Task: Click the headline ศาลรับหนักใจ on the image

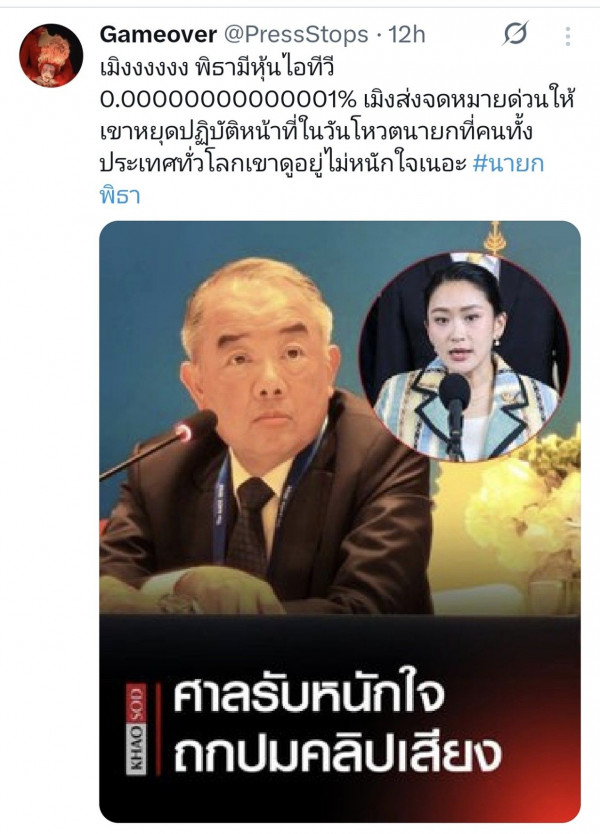Action: (309, 696)
